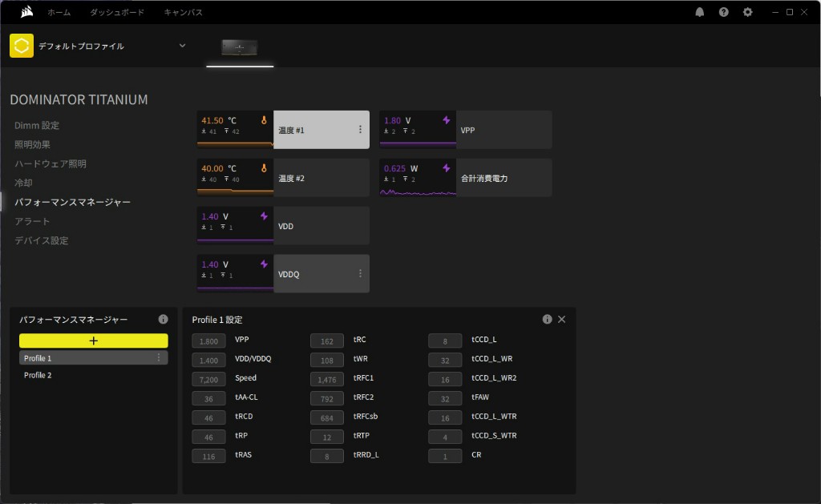This screenshot has height=504, width=821.
Task: Click info icon in Profile 1 設定 header
Action: pyautogui.click(x=547, y=319)
